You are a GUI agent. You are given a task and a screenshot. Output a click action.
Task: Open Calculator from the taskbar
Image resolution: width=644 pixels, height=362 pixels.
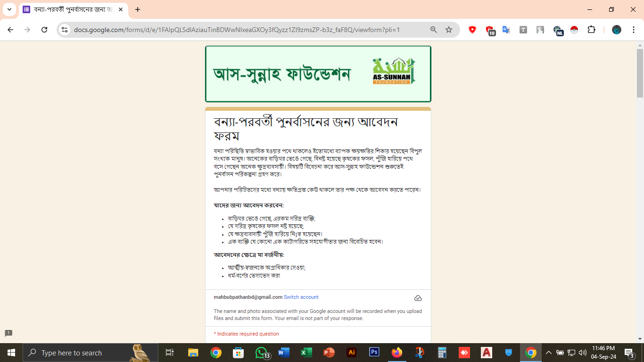tap(442, 353)
